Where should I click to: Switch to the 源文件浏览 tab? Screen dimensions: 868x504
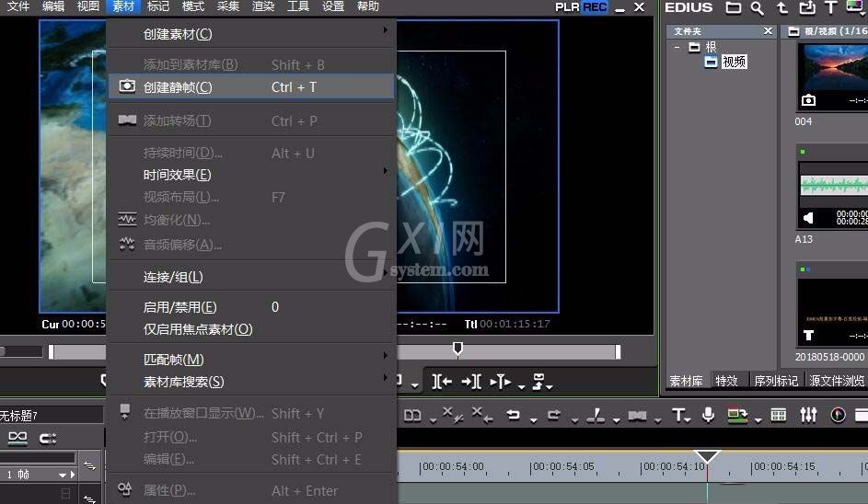coord(837,381)
